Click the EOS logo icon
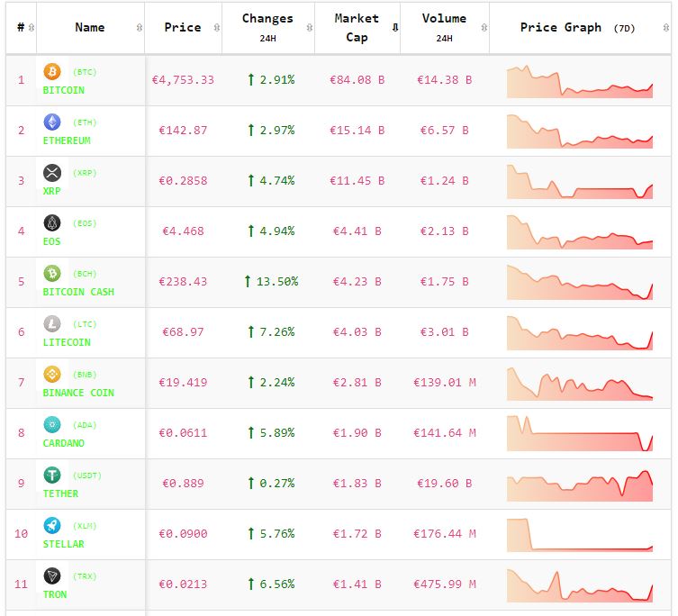The image size is (678, 616). coord(51,223)
